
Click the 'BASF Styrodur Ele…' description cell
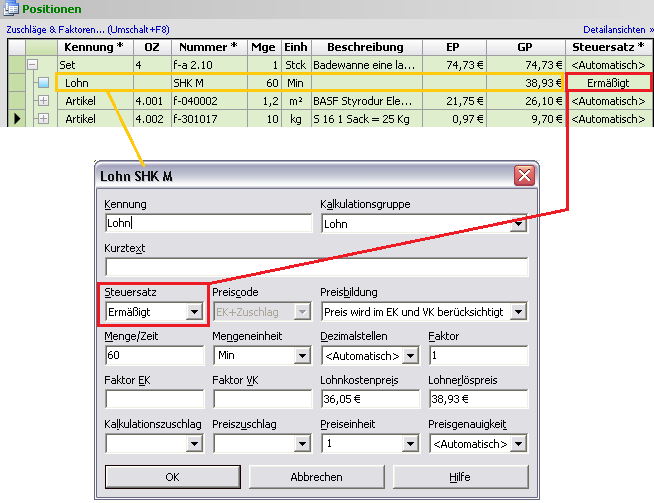[367, 101]
